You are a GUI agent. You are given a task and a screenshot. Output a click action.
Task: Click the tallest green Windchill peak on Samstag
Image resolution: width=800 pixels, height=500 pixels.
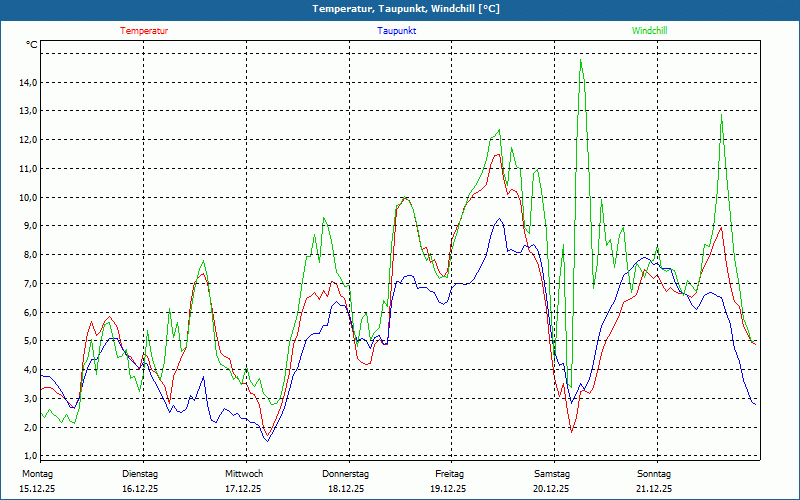click(x=581, y=61)
